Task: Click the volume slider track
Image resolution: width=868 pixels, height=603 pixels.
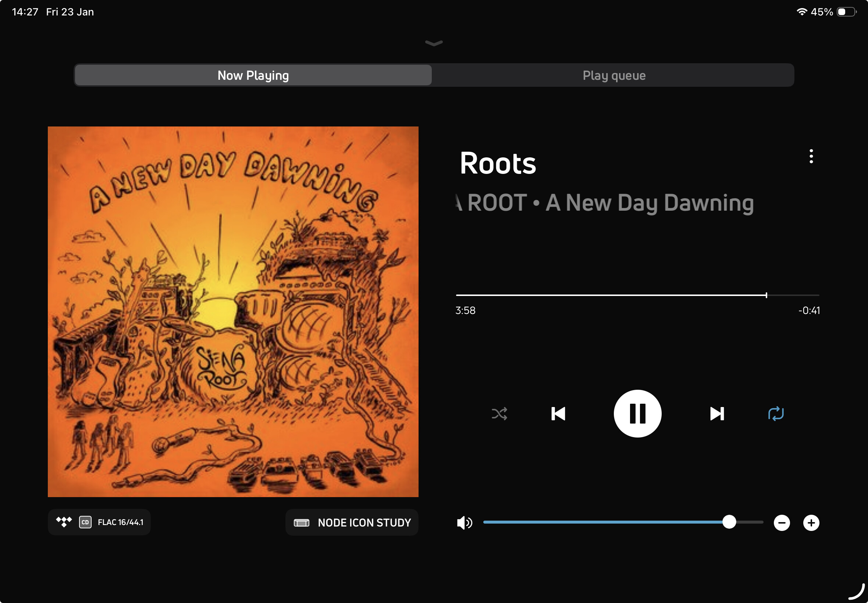Action: point(605,522)
